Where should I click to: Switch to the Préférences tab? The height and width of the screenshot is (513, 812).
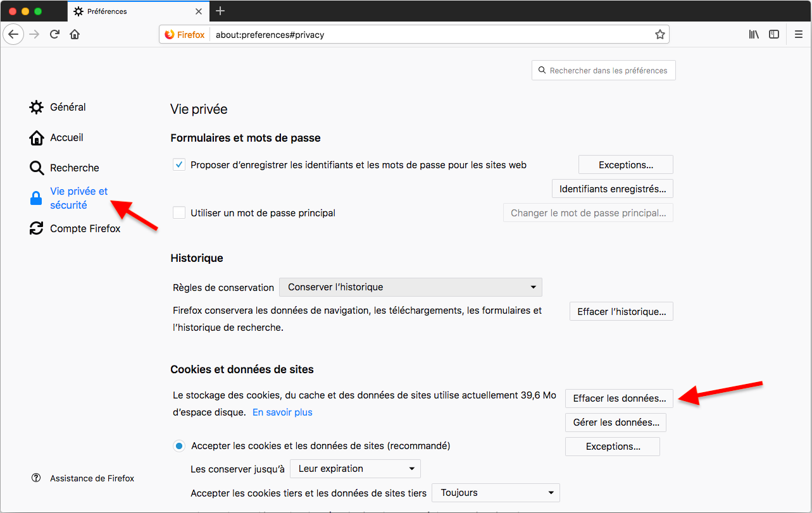point(137,11)
